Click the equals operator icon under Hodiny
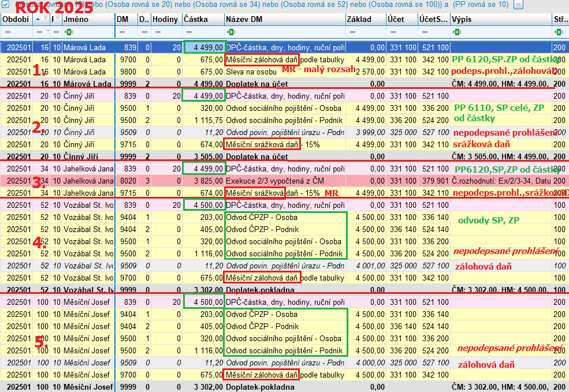This screenshot has width=569, height=392. click(158, 32)
